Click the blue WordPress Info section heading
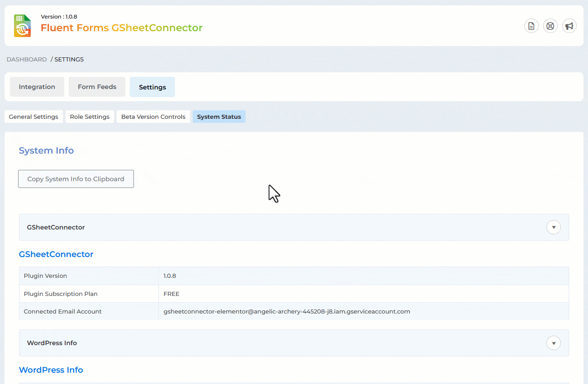Viewport: 588px width, 384px height. coord(51,370)
